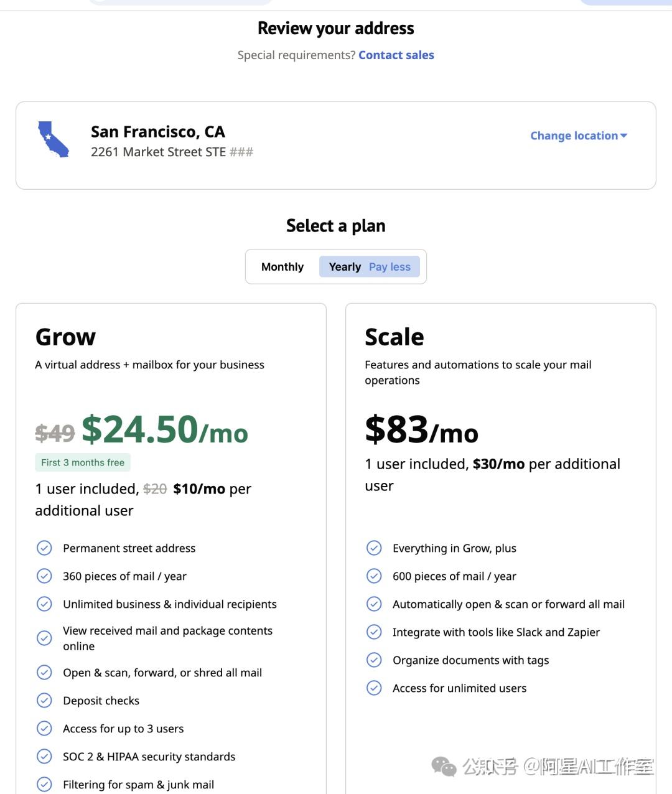
Task: Select the Scale plan heading
Action: pyautogui.click(x=394, y=337)
